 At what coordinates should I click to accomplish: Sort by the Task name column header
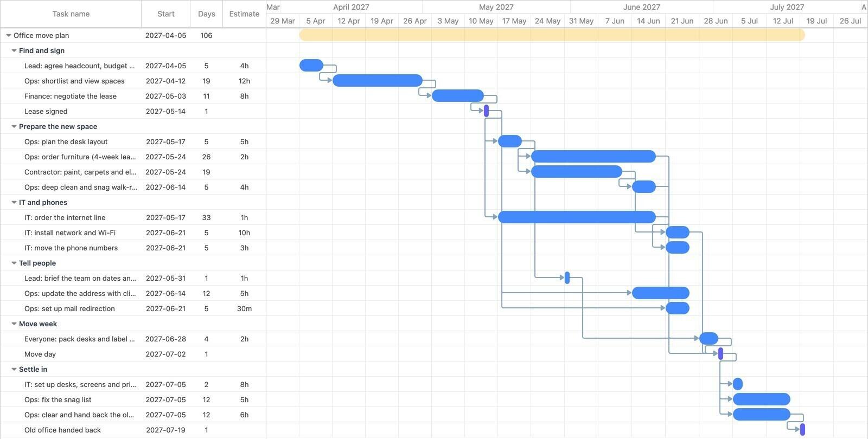tap(71, 14)
